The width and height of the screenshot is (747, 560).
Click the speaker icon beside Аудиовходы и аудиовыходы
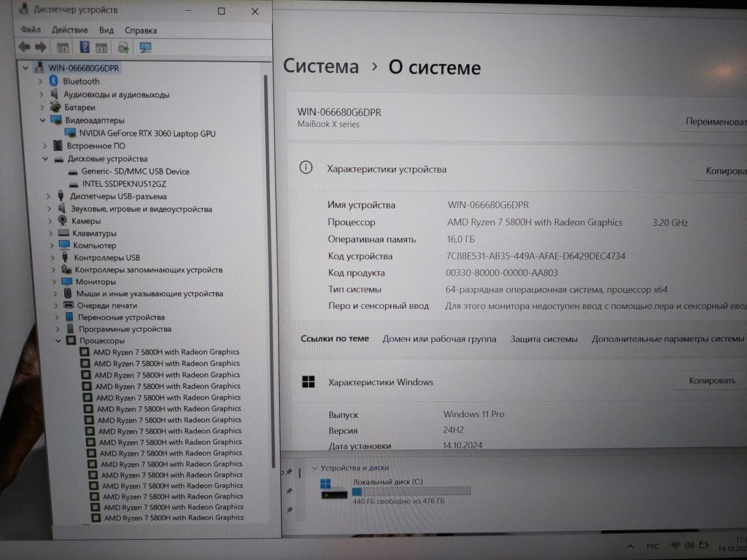(x=54, y=94)
